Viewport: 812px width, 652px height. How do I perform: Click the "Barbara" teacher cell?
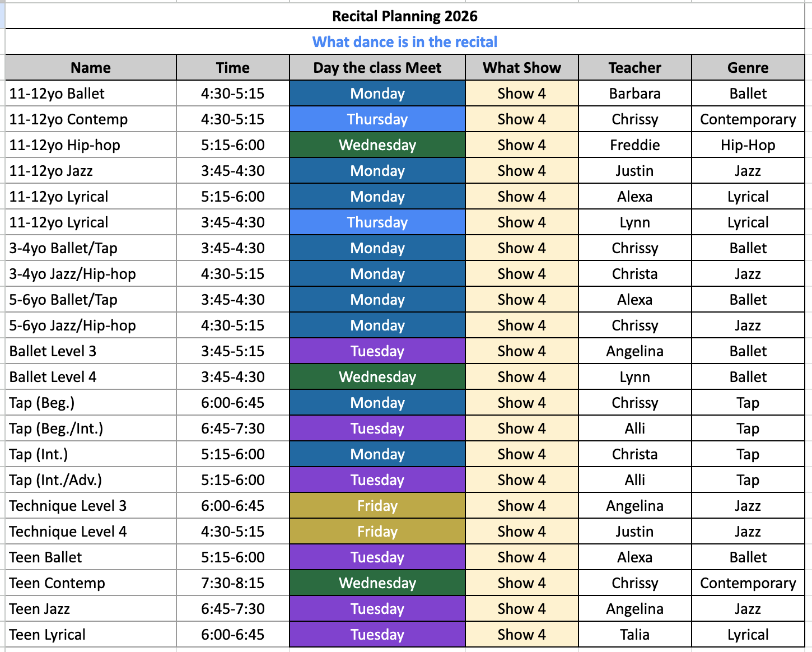click(634, 94)
